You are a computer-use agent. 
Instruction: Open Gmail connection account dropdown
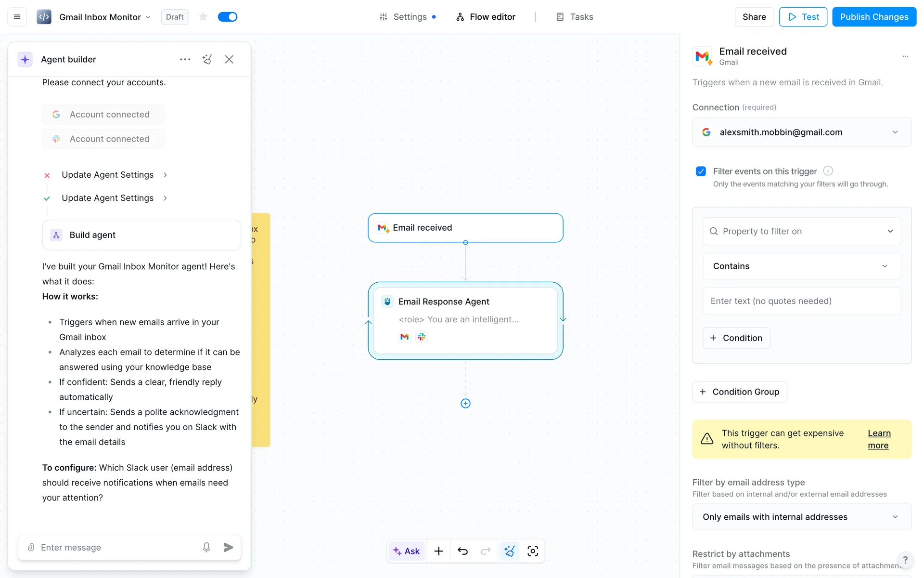(801, 132)
